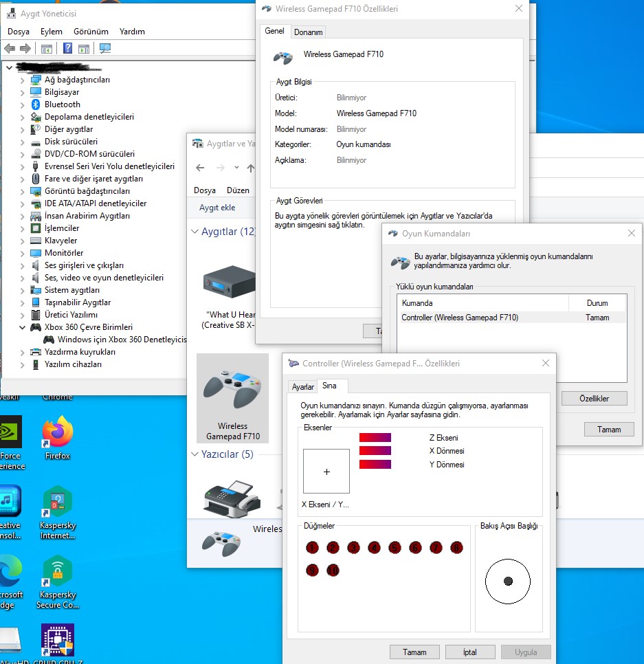Click the DVD/CD-ROM sürücüleri disc icon
The height and width of the screenshot is (664, 644).
(x=36, y=154)
